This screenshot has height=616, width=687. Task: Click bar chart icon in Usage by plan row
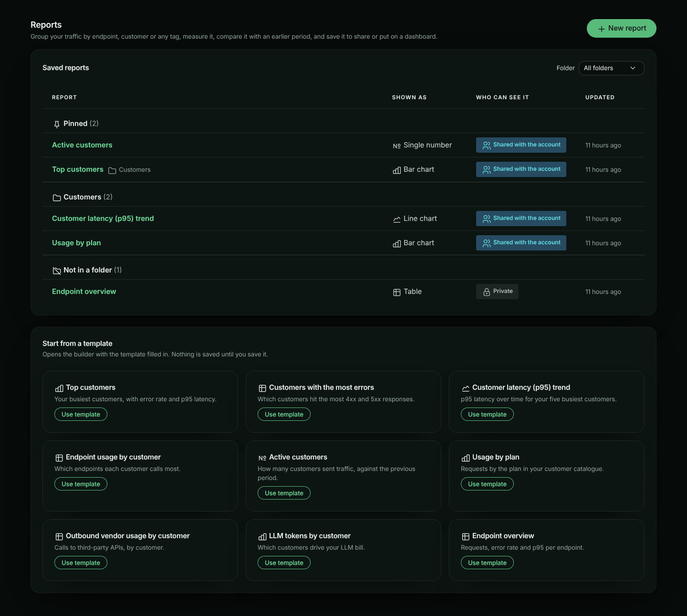[x=397, y=244]
